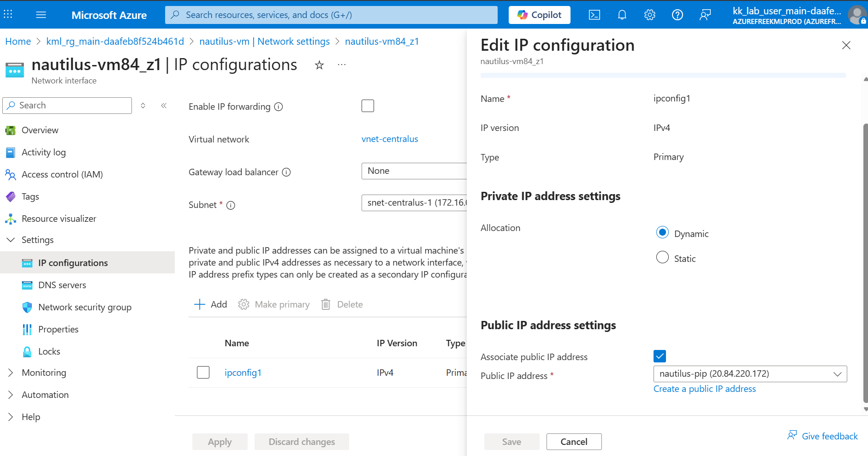Enable the IP forwarding checkbox

368,106
